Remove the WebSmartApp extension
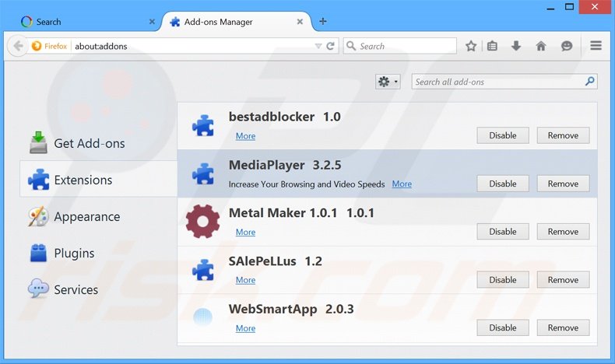 (563, 327)
